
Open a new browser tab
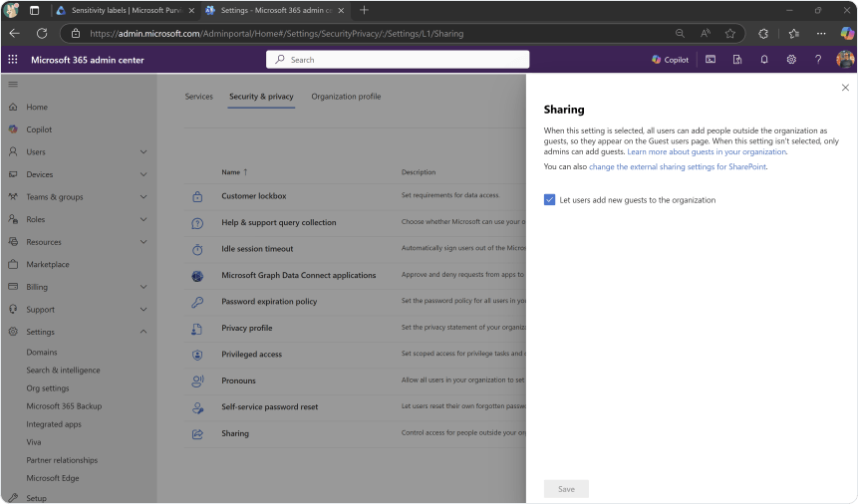pyautogui.click(x=364, y=10)
